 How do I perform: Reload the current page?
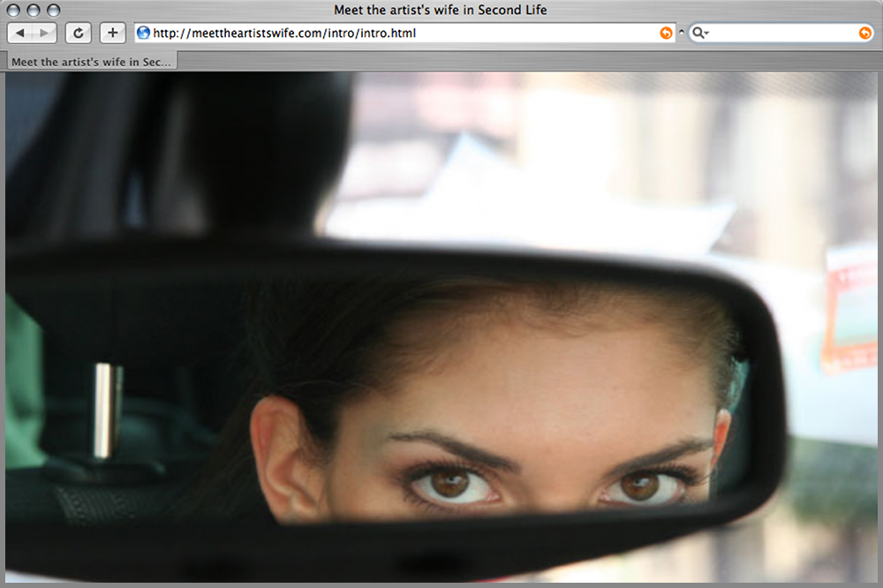tap(79, 34)
